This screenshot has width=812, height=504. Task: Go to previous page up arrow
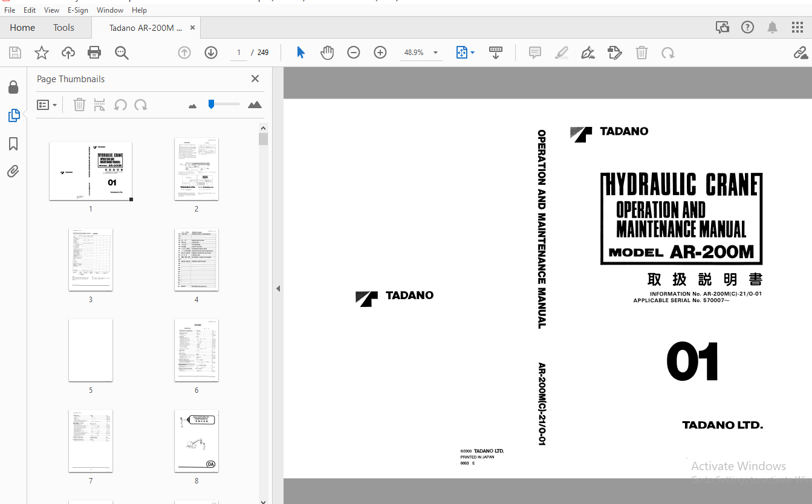coord(184,53)
